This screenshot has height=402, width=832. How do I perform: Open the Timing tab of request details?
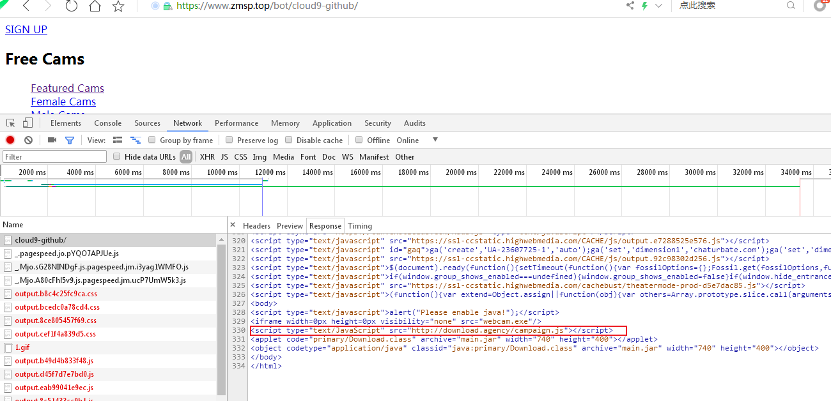[360, 226]
